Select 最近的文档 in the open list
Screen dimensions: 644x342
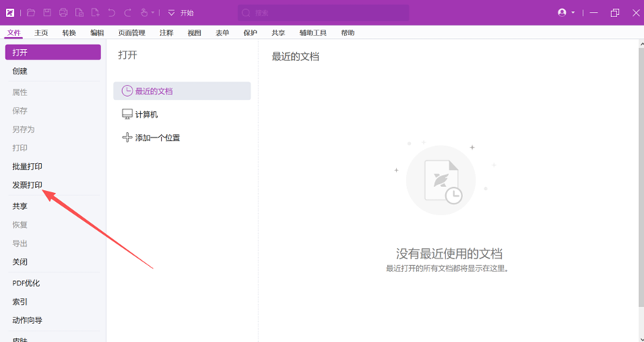click(153, 91)
